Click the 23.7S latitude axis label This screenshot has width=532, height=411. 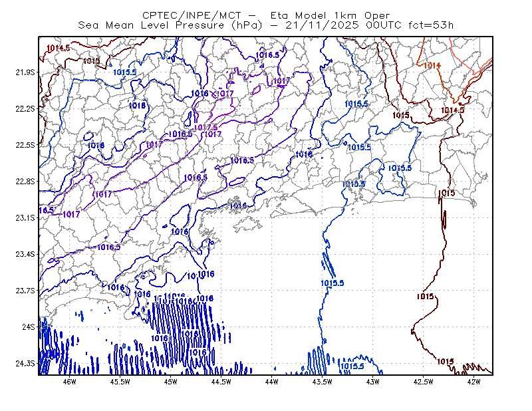pos(25,291)
